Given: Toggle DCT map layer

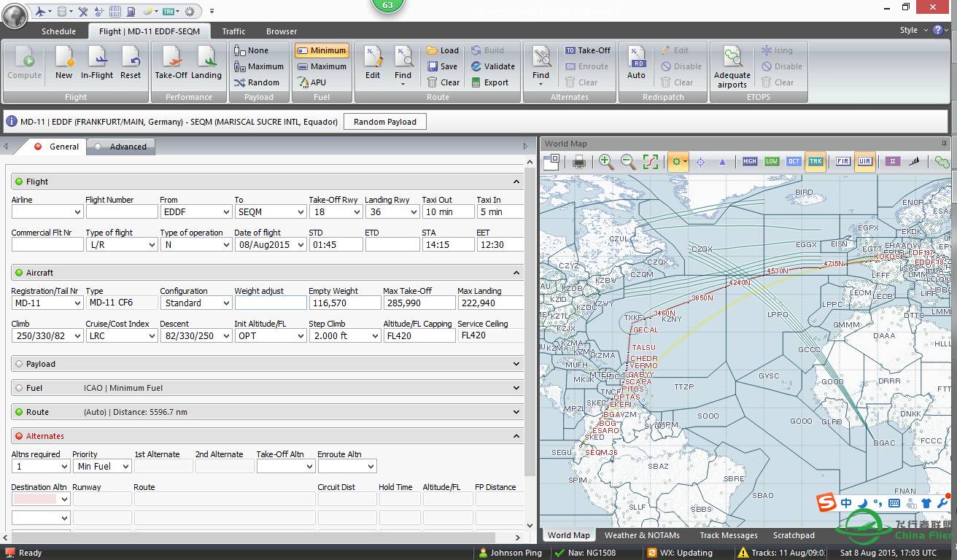Looking at the screenshot, I should click(794, 162).
